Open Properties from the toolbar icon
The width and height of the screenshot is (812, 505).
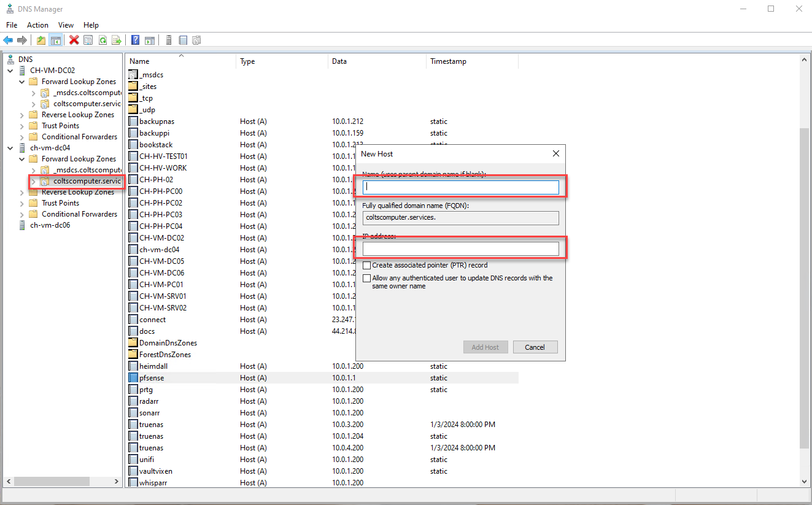pyautogui.click(x=88, y=40)
